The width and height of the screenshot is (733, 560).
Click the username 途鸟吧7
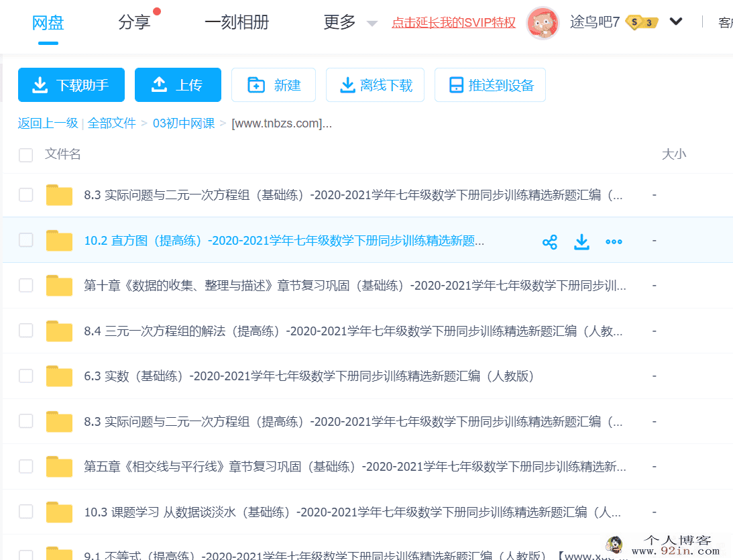[595, 22]
